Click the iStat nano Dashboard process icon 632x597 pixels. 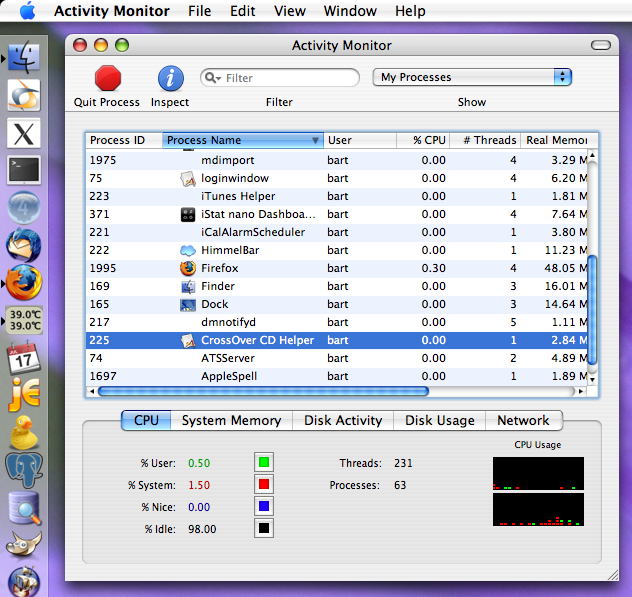coord(187,214)
